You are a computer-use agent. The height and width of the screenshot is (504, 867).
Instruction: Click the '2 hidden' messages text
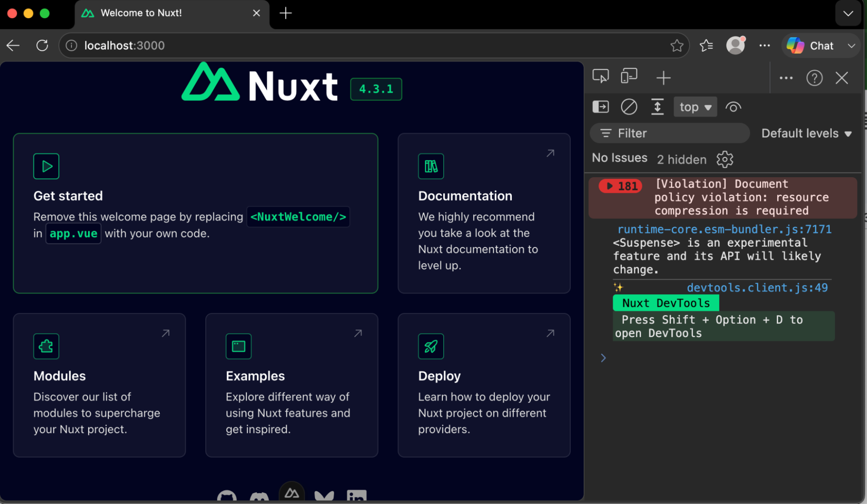click(681, 159)
